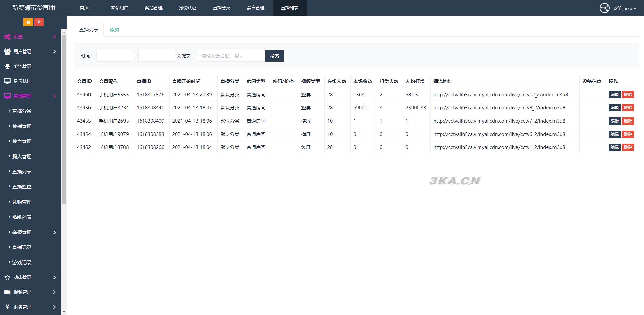Click the camera icon beside 视频管理
The width and height of the screenshot is (644, 315).
point(7,292)
